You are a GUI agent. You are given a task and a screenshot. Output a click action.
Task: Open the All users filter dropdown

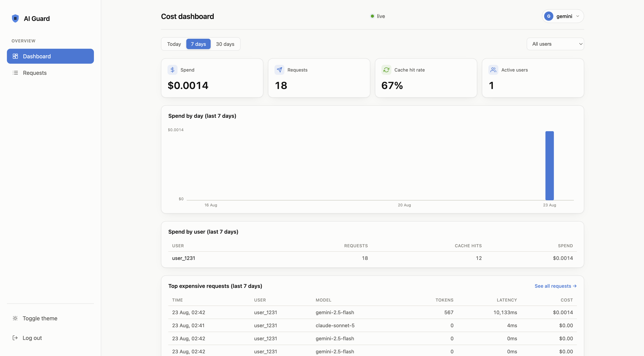click(555, 44)
